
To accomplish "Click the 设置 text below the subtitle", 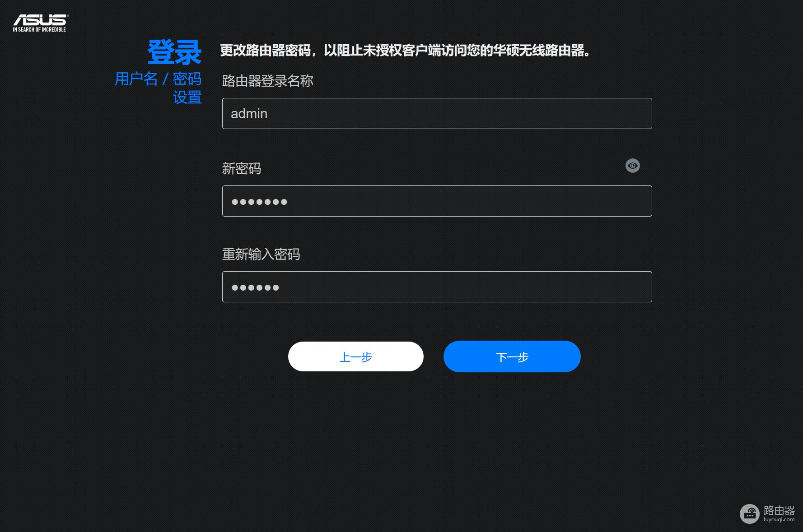I will [187, 97].
